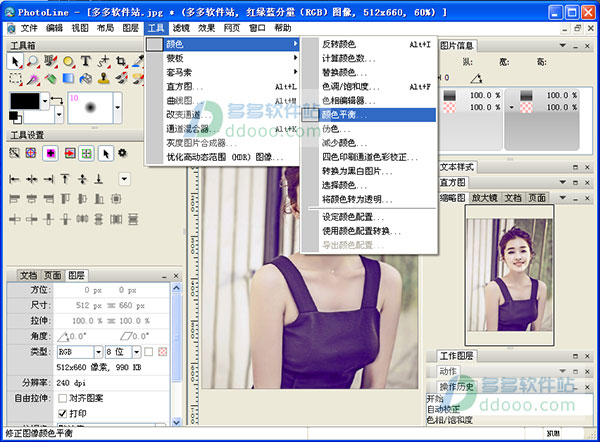The height and width of the screenshot is (442, 600).
Task: Open the brush preset dropdown arrow
Action: [x=117, y=107]
